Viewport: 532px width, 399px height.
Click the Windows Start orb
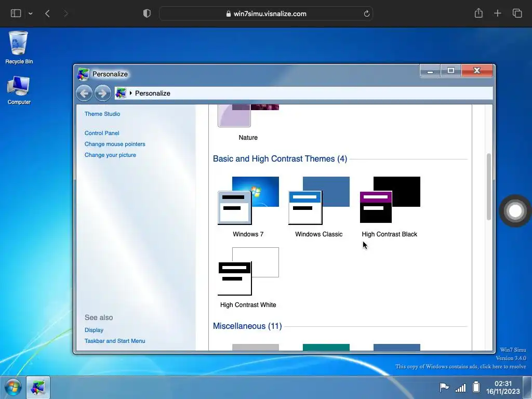click(x=13, y=388)
